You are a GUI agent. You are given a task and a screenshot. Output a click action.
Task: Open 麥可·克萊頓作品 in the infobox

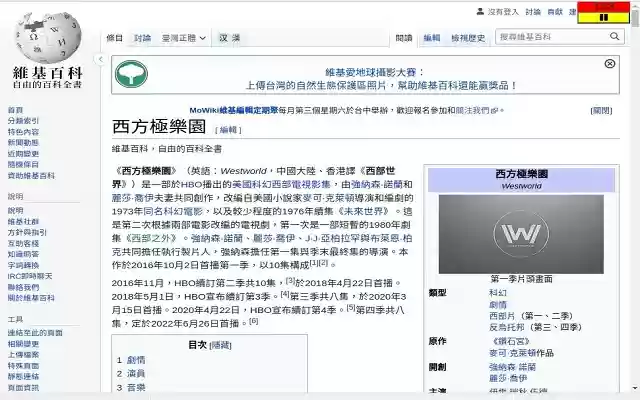coord(521,353)
